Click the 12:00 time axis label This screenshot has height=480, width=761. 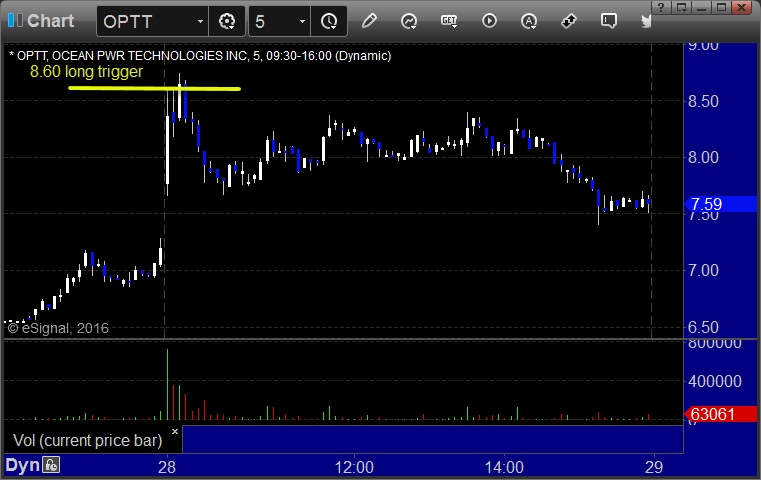[354, 467]
